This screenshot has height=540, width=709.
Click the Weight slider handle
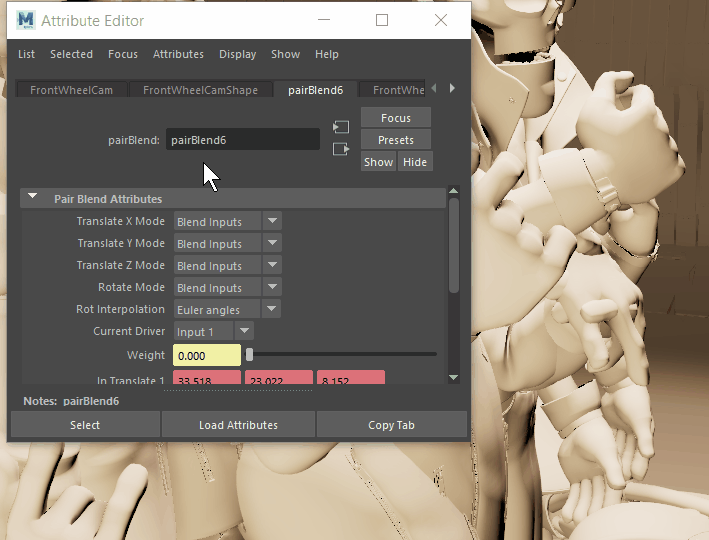(249, 355)
